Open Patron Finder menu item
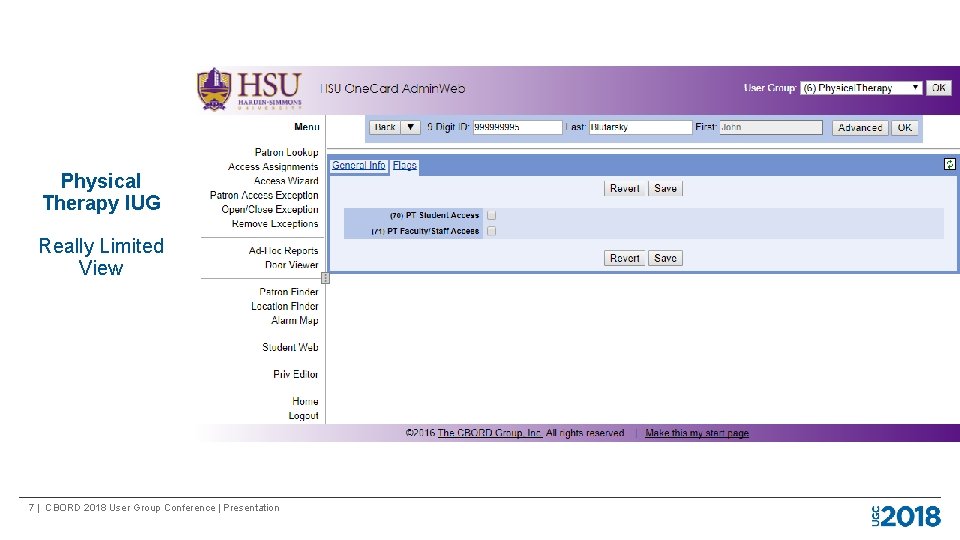 click(288, 291)
